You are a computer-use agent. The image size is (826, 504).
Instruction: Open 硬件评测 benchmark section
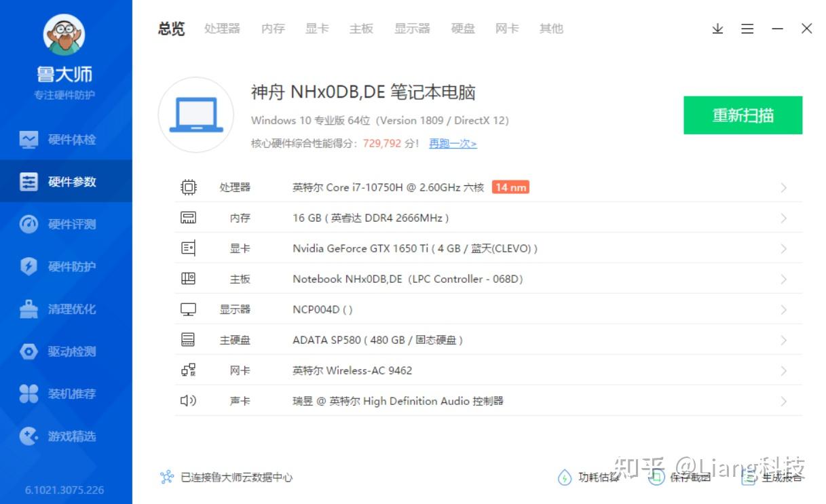66,225
